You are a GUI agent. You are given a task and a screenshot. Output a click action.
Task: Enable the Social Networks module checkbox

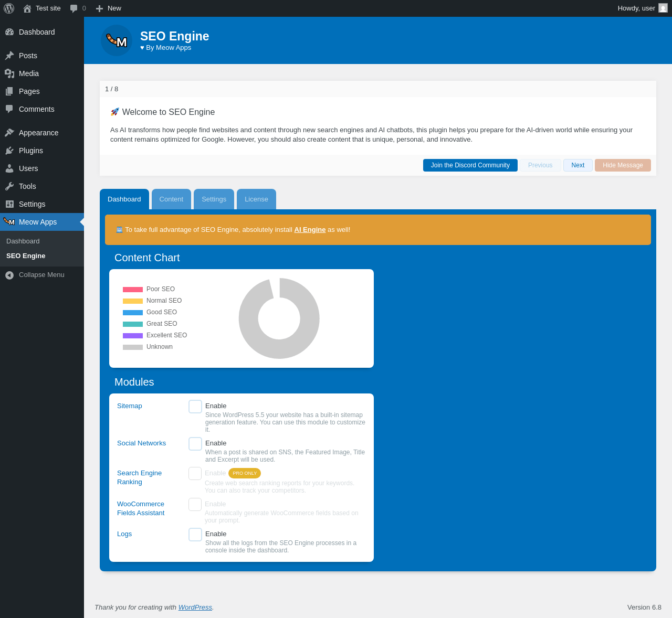click(x=195, y=444)
